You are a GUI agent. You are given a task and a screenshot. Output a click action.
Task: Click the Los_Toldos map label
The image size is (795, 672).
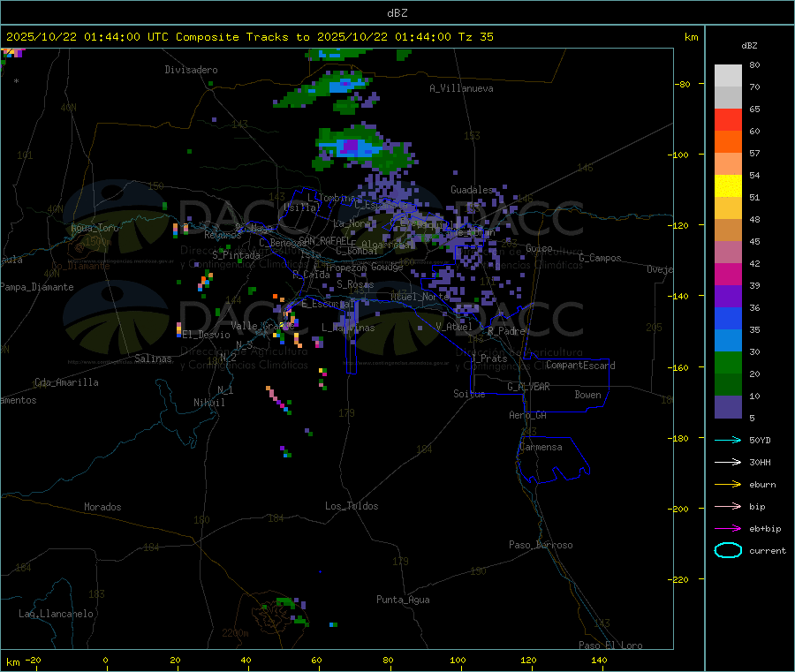(352, 506)
